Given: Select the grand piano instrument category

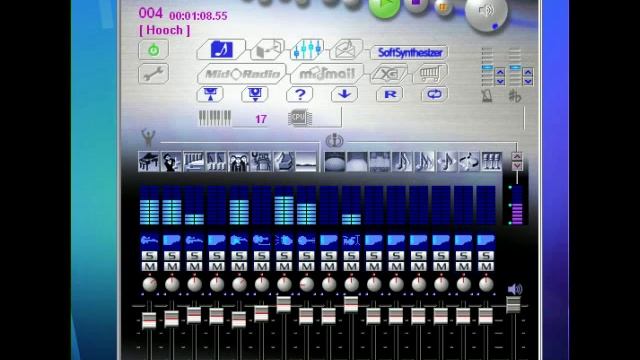Looking at the screenshot, I should [x=149, y=162].
